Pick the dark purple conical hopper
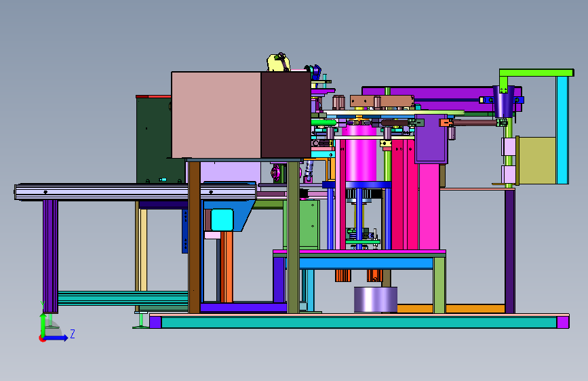Viewport: 588px width, 381px height. click(504, 101)
